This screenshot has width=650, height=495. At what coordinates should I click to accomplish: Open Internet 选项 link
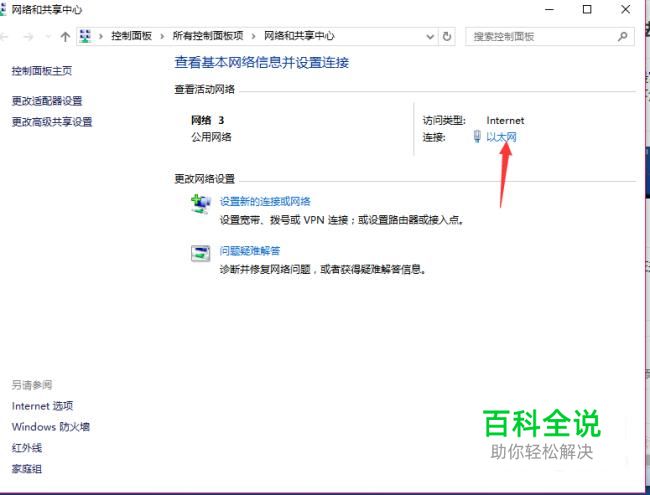42,406
